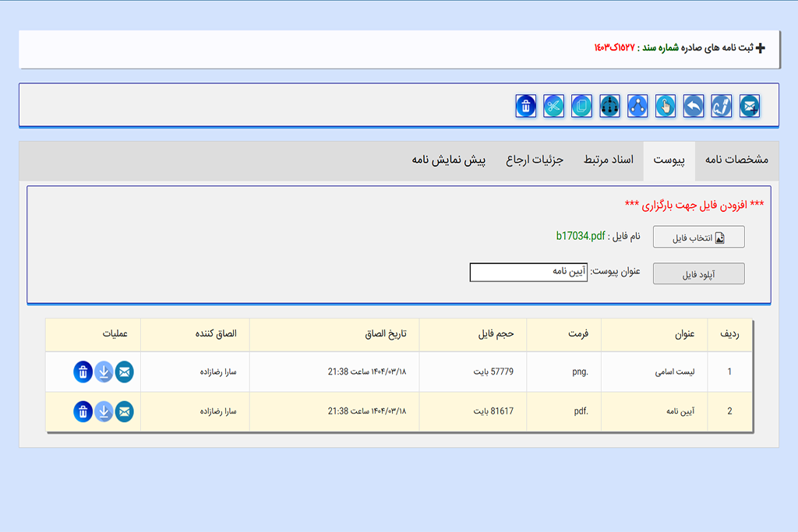This screenshot has height=532, width=798.
Task: Click the scissors cut icon in toolbar
Action: [554, 106]
